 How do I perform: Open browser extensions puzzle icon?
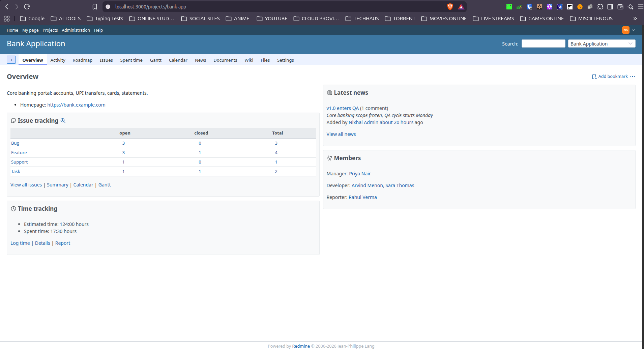pyautogui.click(x=600, y=7)
